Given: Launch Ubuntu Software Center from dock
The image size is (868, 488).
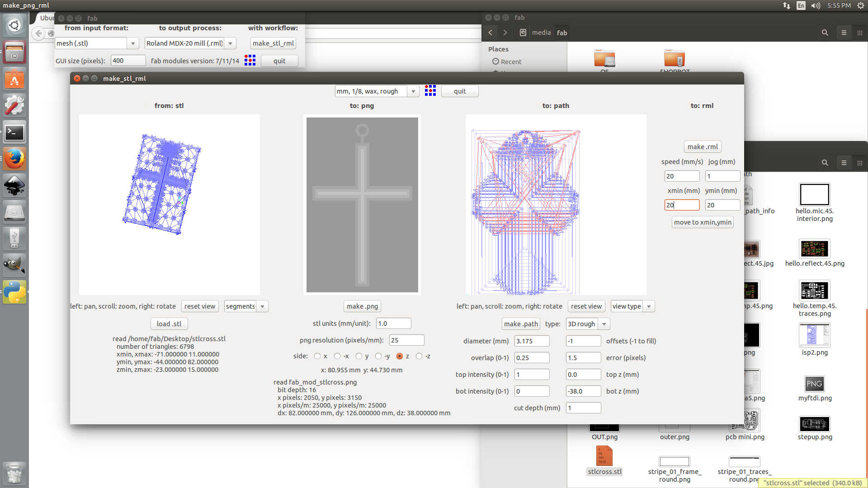Looking at the screenshot, I should pos(14,79).
